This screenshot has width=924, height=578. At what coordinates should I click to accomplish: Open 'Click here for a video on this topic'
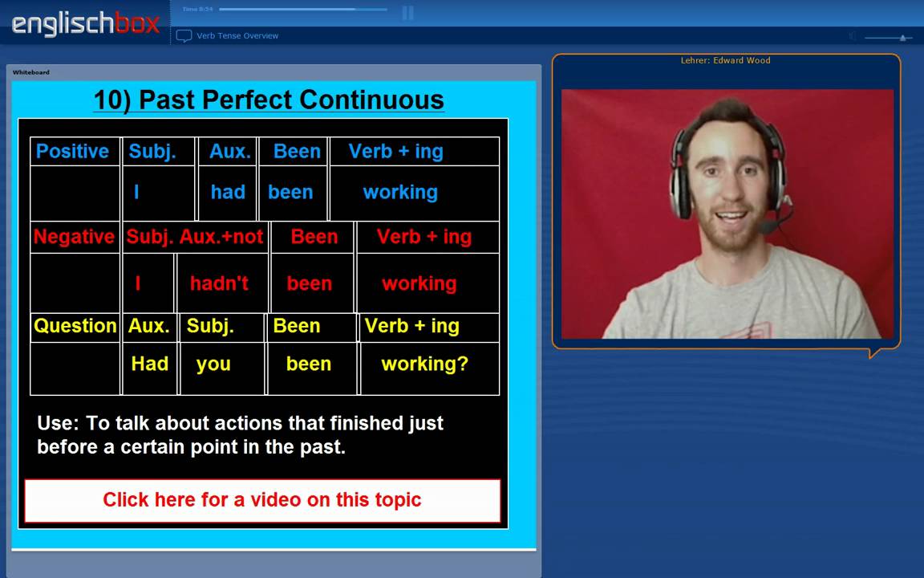262,500
